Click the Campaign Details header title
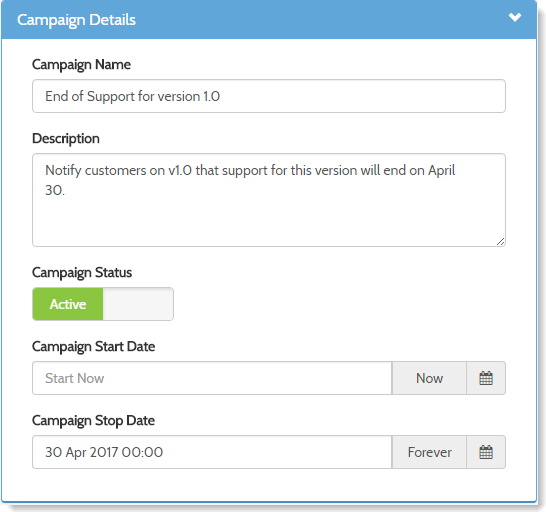This screenshot has width=546, height=512. (x=76, y=20)
